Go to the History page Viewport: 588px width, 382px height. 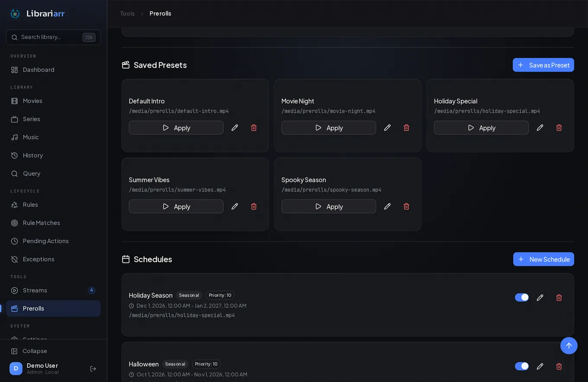(x=53, y=155)
